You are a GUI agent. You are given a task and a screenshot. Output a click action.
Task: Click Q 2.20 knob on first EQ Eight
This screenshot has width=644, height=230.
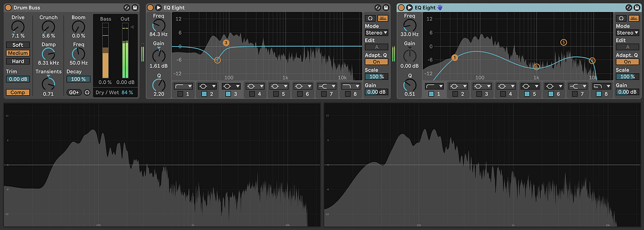pyautogui.click(x=159, y=85)
